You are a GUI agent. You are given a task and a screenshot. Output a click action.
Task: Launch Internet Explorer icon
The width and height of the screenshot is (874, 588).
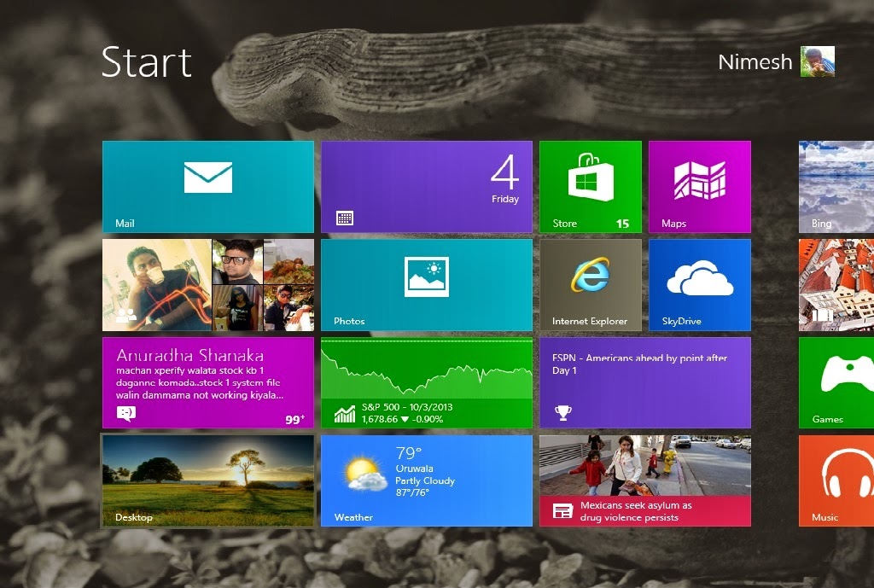[x=591, y=275]
